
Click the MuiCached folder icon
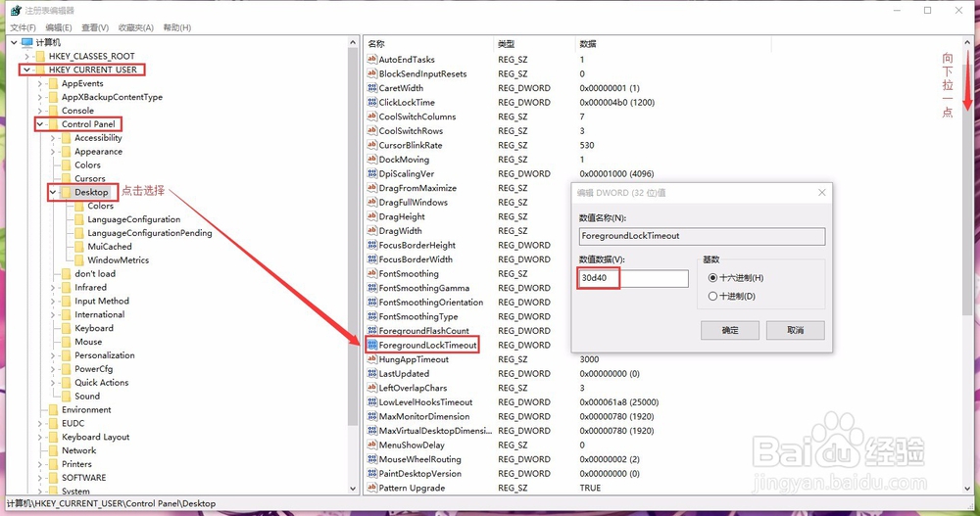(78, 247)
